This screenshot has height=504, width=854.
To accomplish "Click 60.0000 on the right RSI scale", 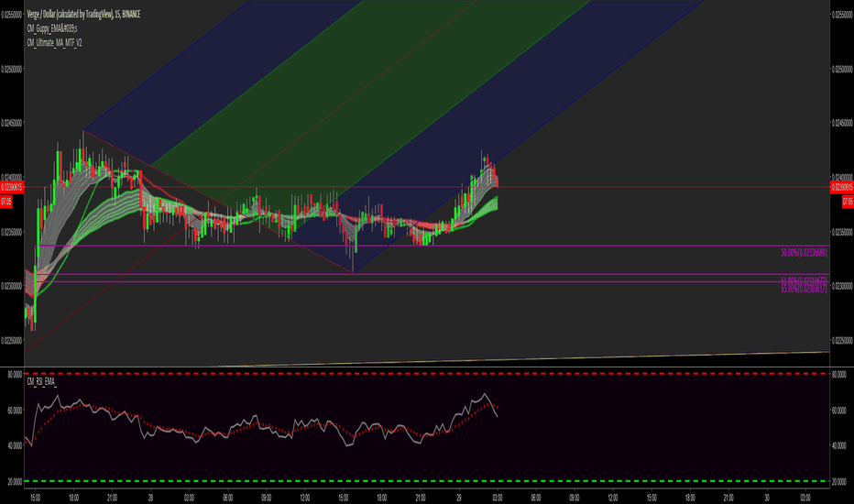I will tap(839, 411).
